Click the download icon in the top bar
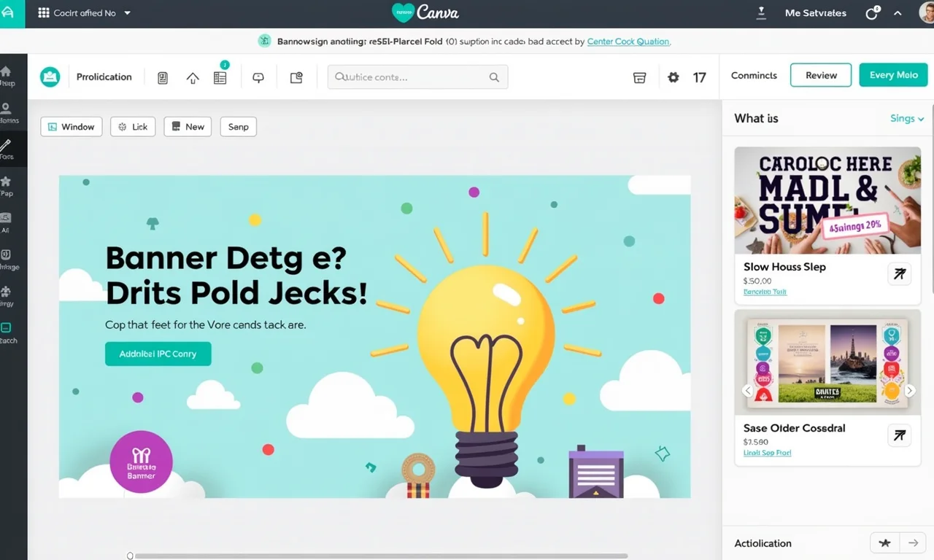 [761, 12]
